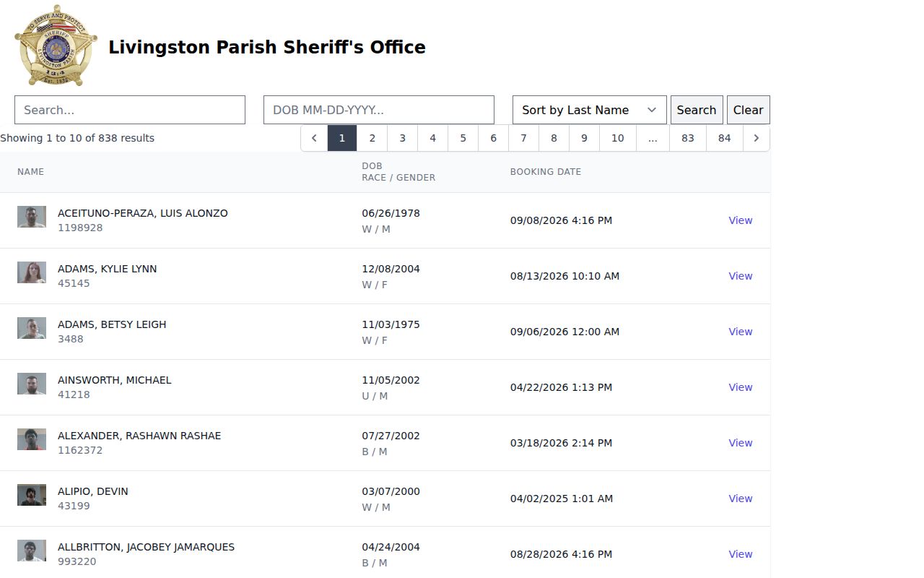The height and width of the screenshot is (578, 924).
Task: Open mugshot of Alexander, Rashawn Rashae
Action: [32, 439]
